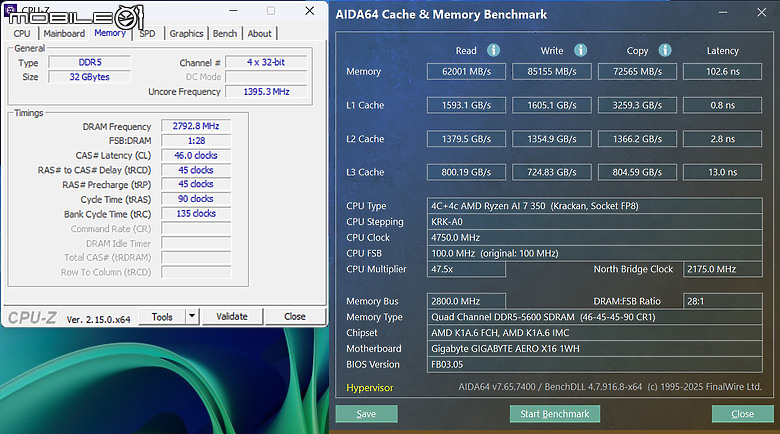Viewport: 780px width, 434px height.
Task: Click the Memory Write value 85155 MB/s
Action: (552, 71)
